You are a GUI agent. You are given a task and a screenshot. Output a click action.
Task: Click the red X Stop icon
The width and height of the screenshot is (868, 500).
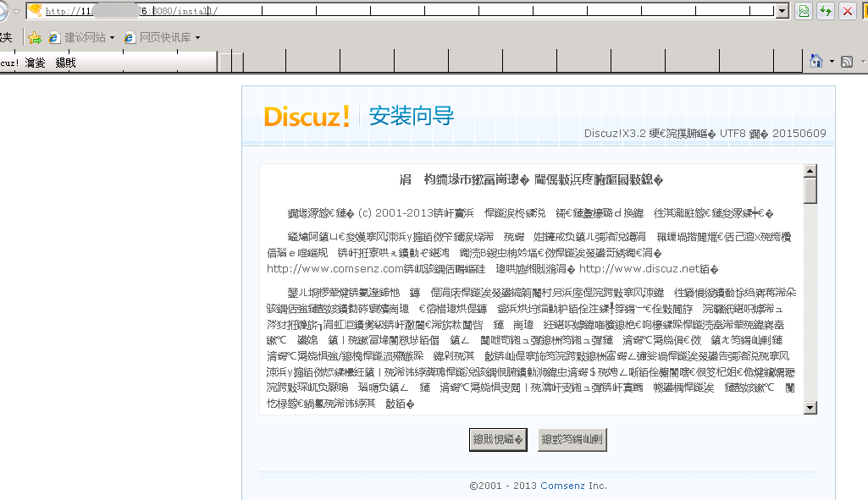tap(847, 11)
